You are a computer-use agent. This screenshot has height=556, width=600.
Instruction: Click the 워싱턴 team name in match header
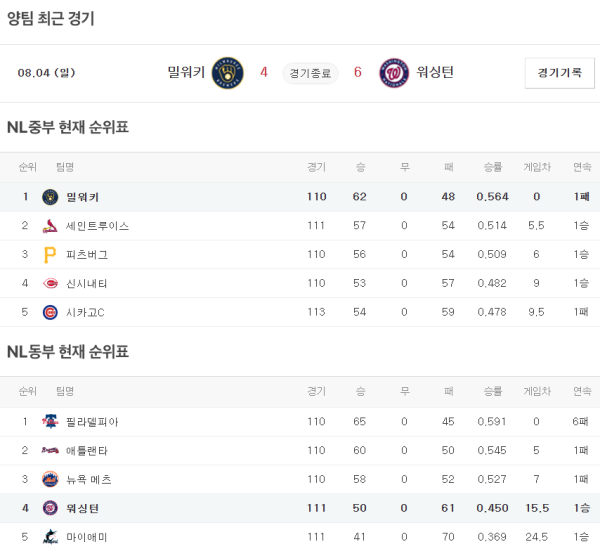point(434,72)
